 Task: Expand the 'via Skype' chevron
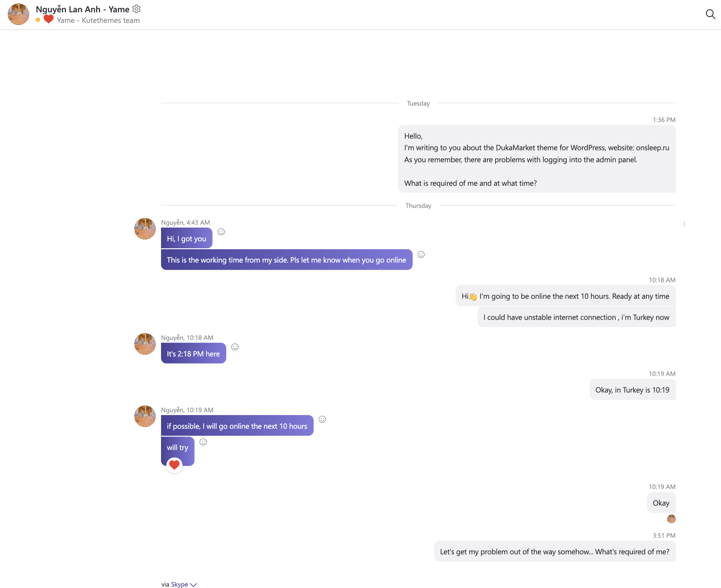[x=193, y=584]
